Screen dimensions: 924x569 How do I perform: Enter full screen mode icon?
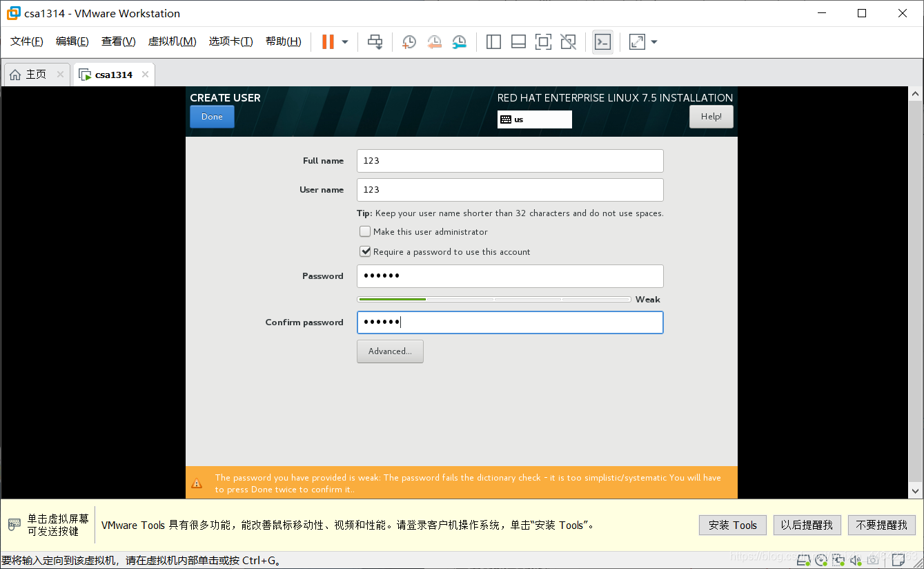coord(543,42)
